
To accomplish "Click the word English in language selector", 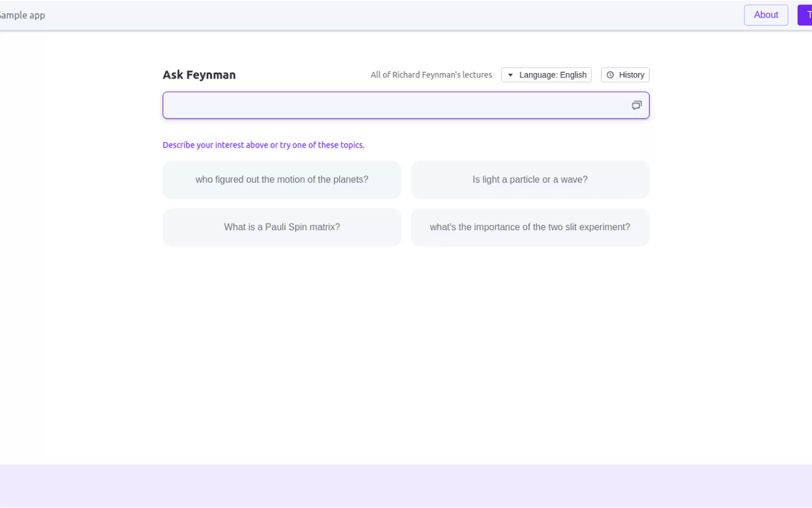I will (573, 75).
